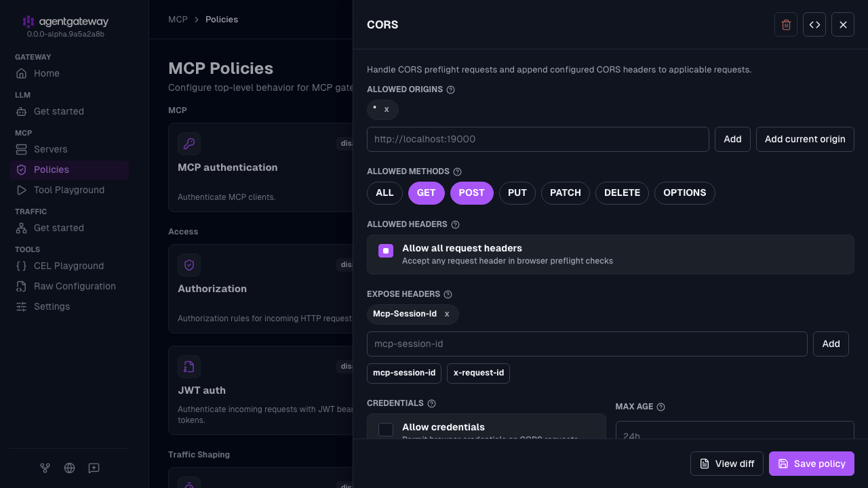Click the Max Age input field
Viewport: 868px width, 488px height.
(x=735, y=430)
